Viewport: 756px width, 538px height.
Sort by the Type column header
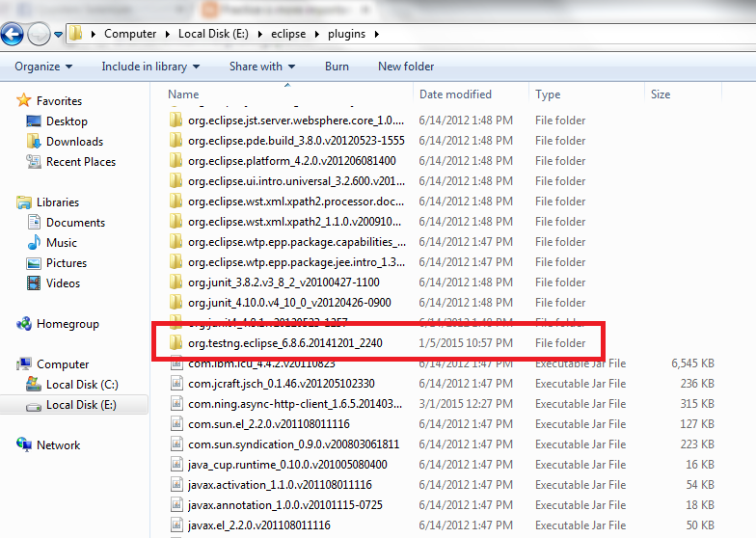(x=548, y=94)
